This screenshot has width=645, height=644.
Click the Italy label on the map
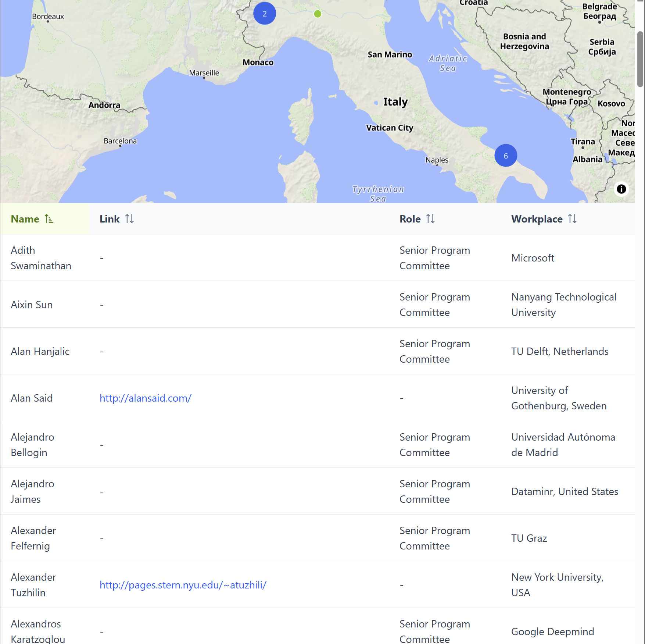point(395,102)
